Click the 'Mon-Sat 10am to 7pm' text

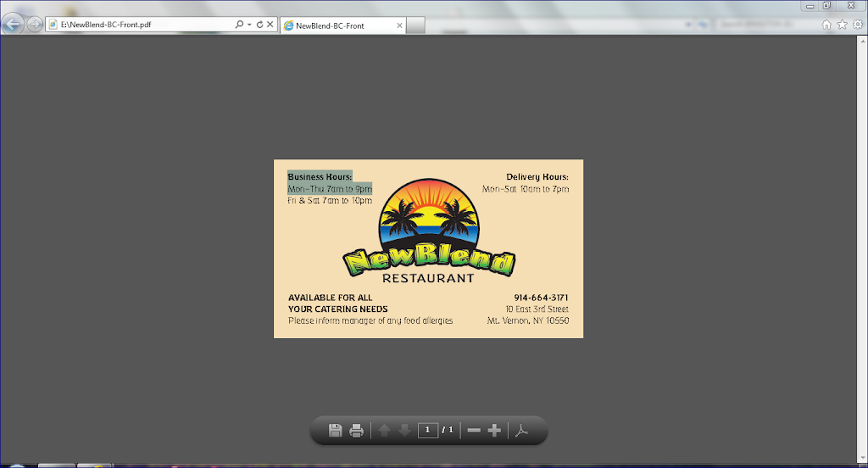pos(526,189)
